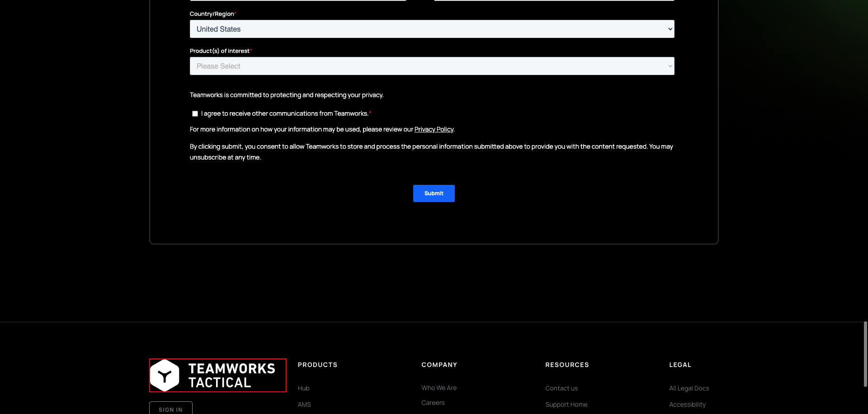View the Accessibility page link

pos(687,405)
